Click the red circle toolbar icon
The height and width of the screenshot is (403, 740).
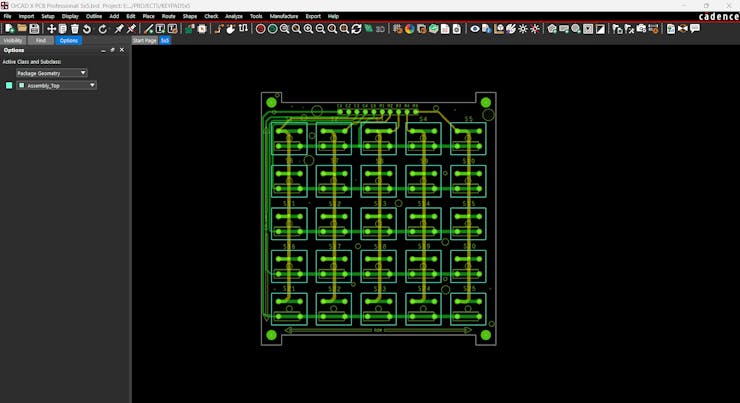click(x=261, y=29)
